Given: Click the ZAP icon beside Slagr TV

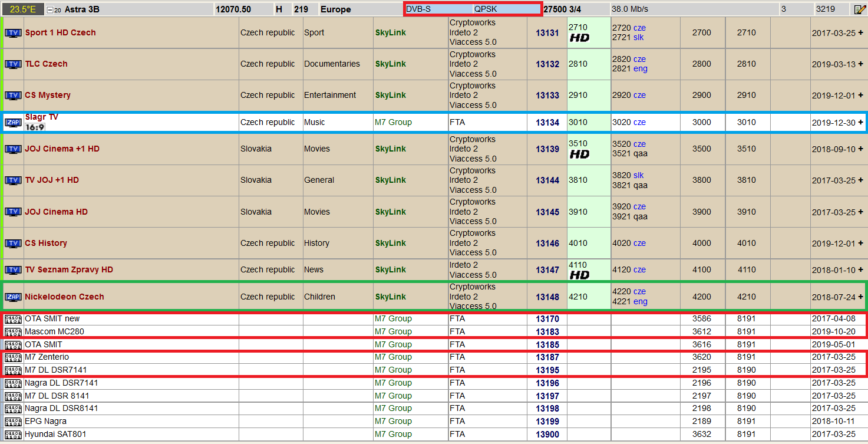Looking at the screenshot, I should click(x=13, y=123).
